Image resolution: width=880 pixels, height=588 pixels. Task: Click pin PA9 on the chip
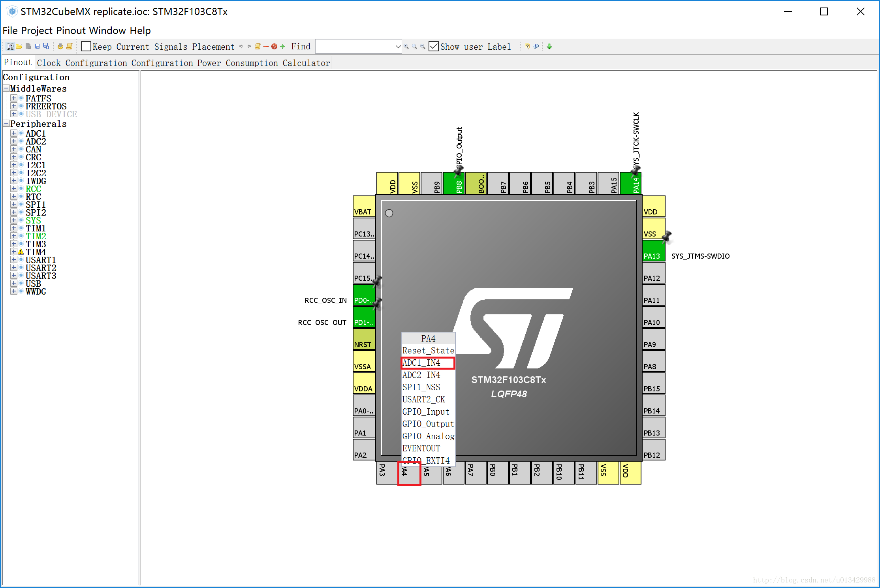click(654, 340)
